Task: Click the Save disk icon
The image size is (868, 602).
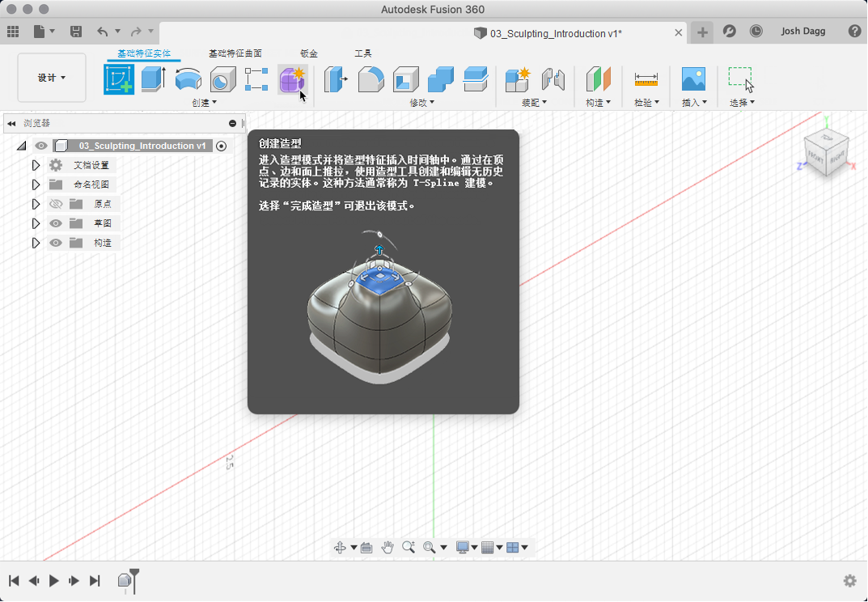Action: click(x=76, y=32)
